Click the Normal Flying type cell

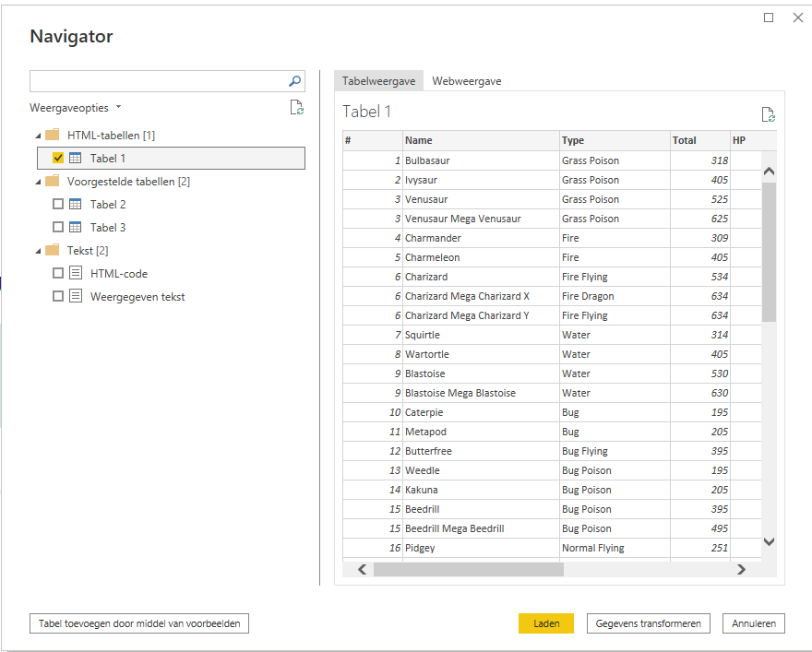(x=615, y=548)
